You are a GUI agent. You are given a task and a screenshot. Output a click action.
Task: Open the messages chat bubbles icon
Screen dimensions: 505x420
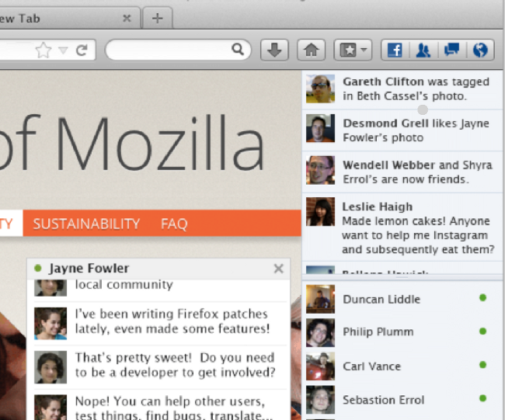(451, 50)
